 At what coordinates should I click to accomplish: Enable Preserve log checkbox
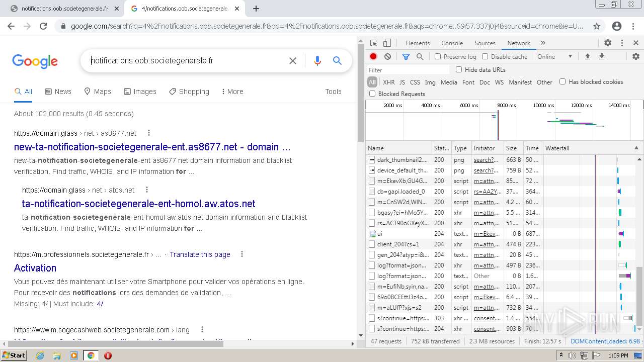[438, 56]
